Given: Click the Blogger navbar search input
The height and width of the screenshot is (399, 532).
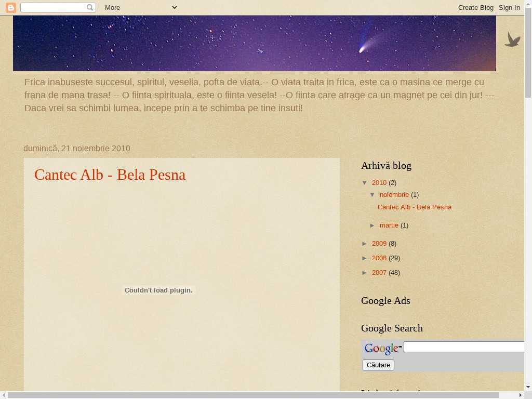Looking at the screenshot, I should [x=53, y=7].
